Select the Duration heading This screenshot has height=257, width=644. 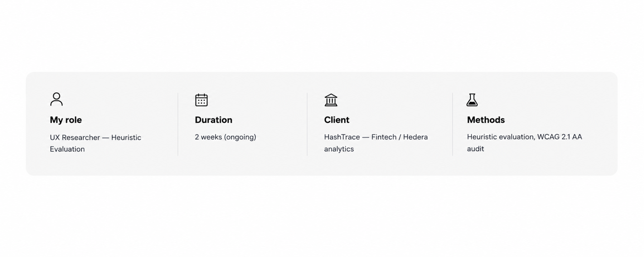point(213,120)
